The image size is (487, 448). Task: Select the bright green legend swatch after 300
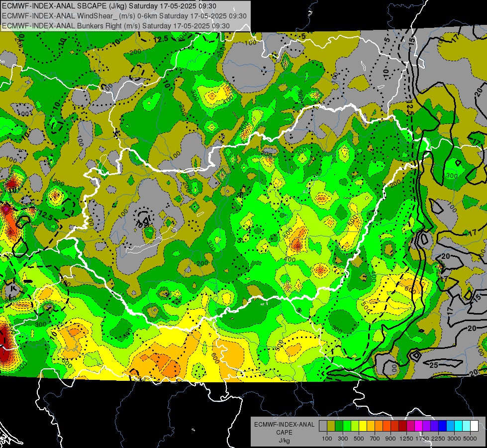(347, 426)
